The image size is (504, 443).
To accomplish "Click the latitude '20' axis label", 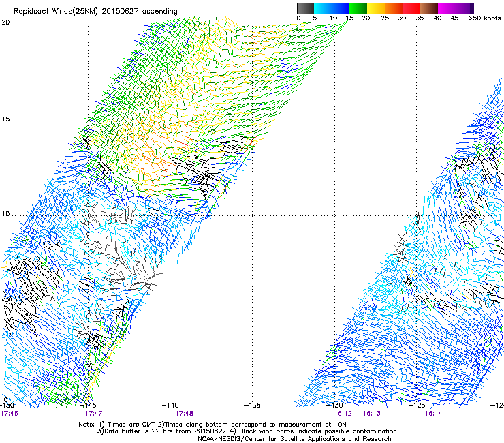I will [x=5, y=22].
